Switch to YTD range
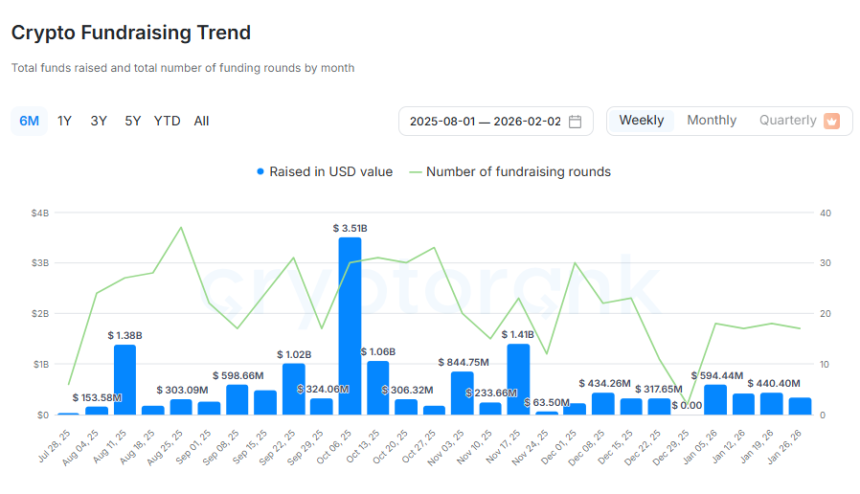 (x=167, y=121)
